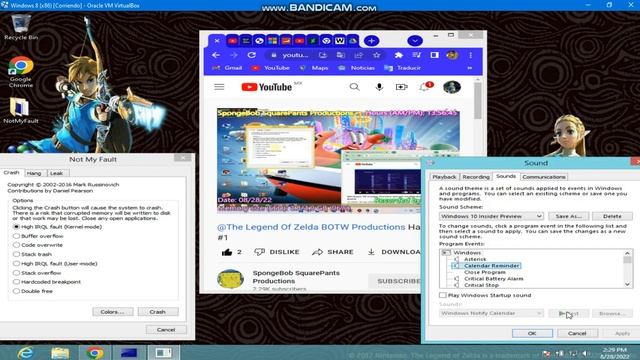
Task: Switch to the Playback tab
Action: pos(444,177)
